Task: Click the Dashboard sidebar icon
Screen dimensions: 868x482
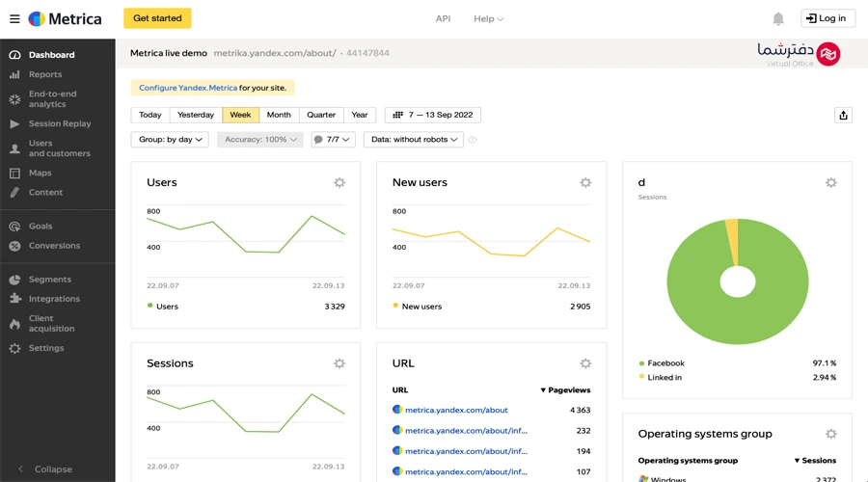Action: [14, 55]
